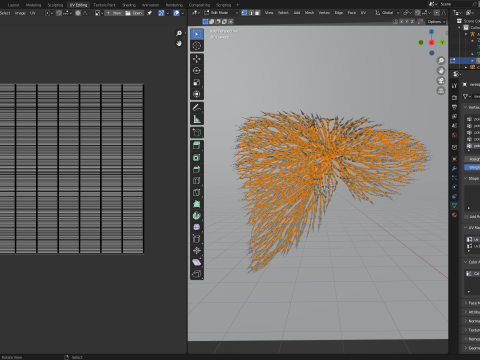The image size is (480, 360).
Task: Open the UV editor overlays dropdown arrow
Action: pos(182,13)
